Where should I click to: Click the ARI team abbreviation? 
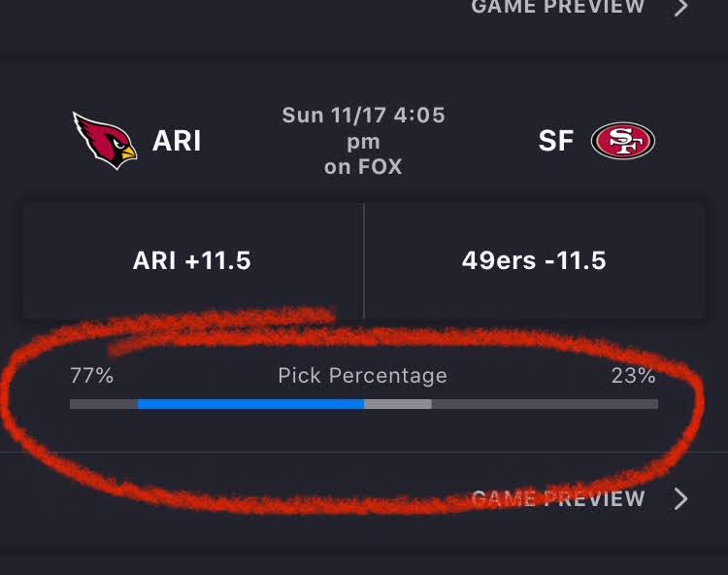coord(177,141)
